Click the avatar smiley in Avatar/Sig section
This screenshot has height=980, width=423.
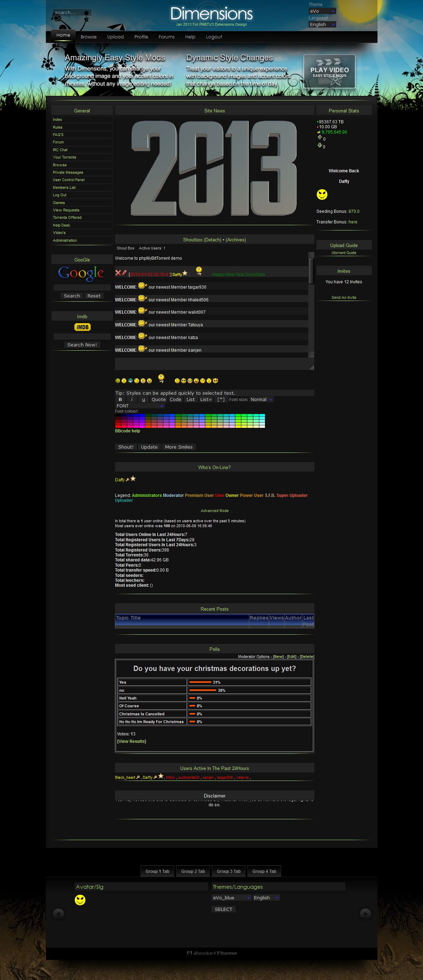pos(80,900)
